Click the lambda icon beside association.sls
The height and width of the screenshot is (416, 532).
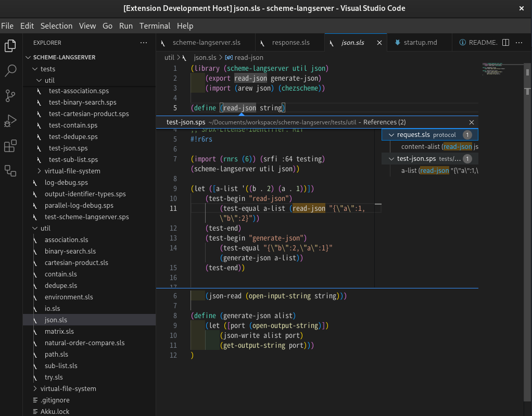pos(35,240)
